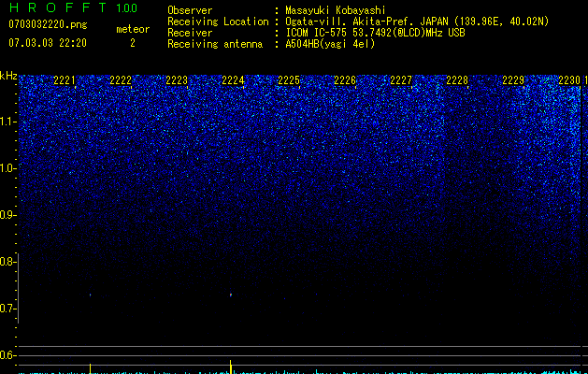
Task: Click the tall yellow meteor spike near 2224
Action: tap(231, 367)
